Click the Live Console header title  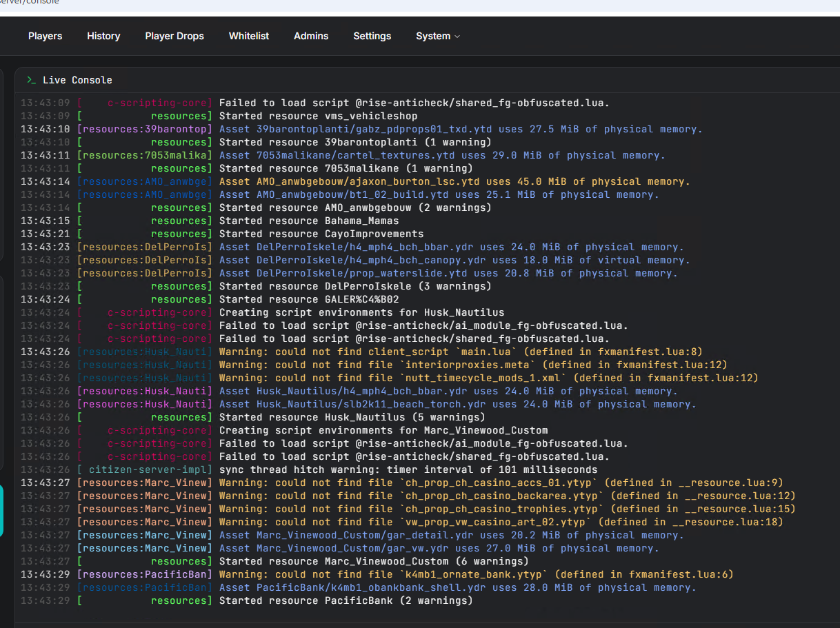(x=77, y=80)
